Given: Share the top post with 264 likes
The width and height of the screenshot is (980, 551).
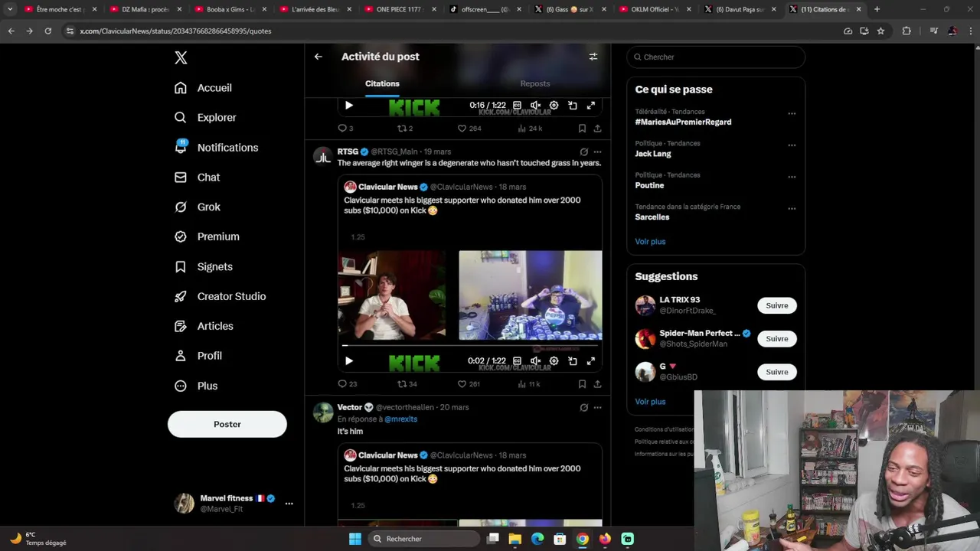Looking at the screenshot, I should pyautogui.click(x=597, y=129).
